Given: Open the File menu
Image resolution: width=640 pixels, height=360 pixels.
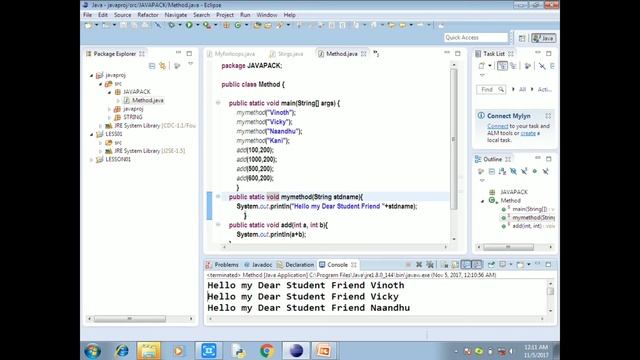Looking at the screenshot, I should (87, 15).
